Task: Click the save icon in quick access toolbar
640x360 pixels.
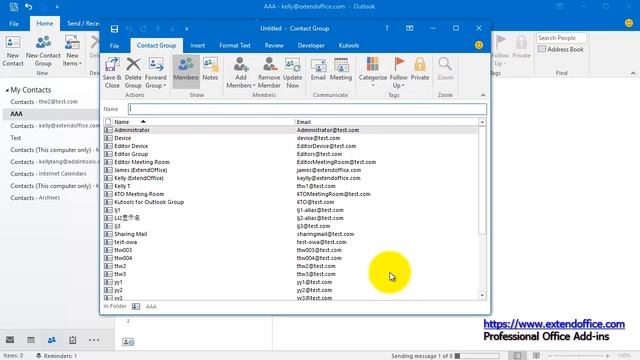Action: 114,29
